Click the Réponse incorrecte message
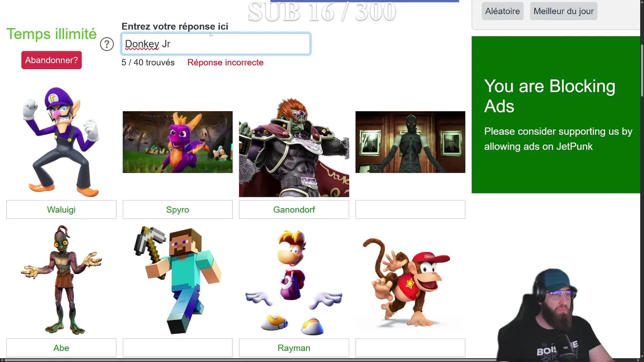Image resolution: width=644 pixels, height=362 pixels. pos(225,62)
